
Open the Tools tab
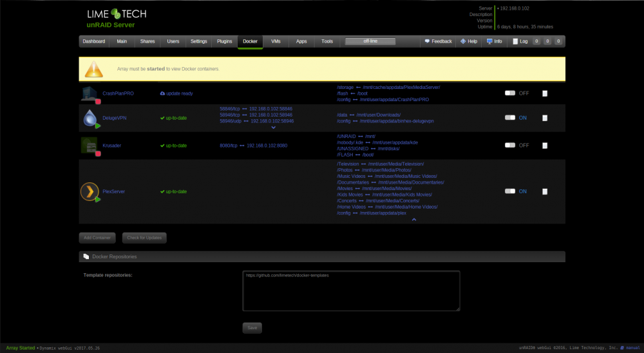pos(327,41)
